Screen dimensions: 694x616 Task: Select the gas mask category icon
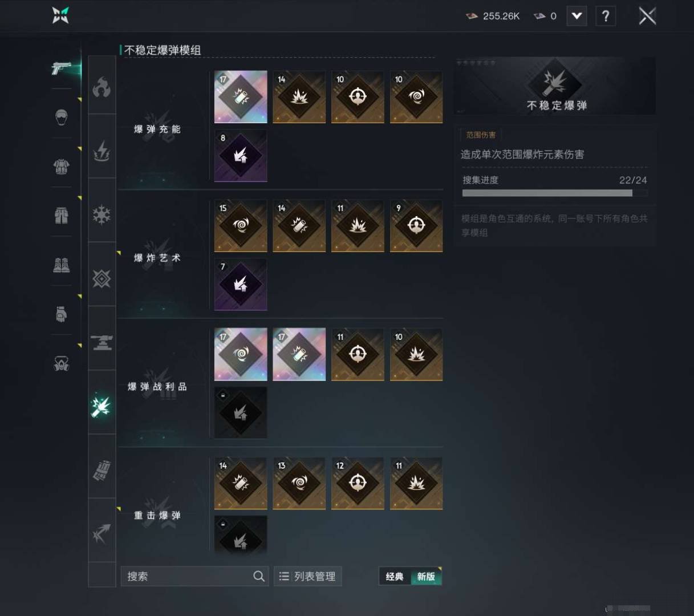62,363
